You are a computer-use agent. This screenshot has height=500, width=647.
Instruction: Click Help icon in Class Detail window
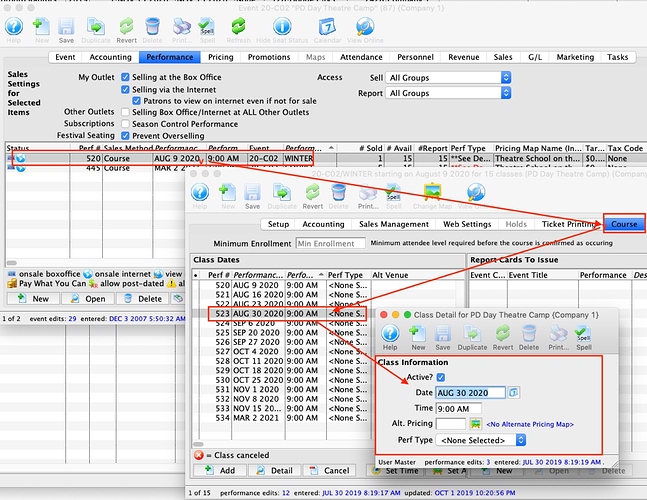tap(390, 334)
